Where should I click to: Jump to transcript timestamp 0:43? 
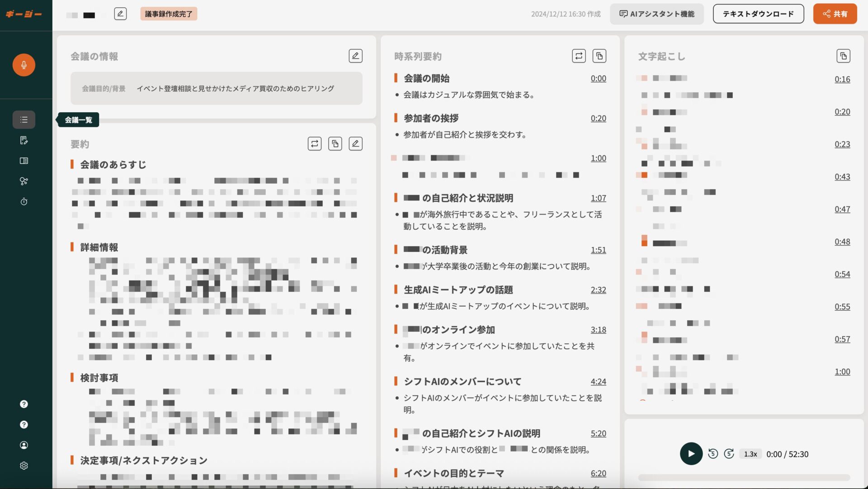(x=842, y=176)
